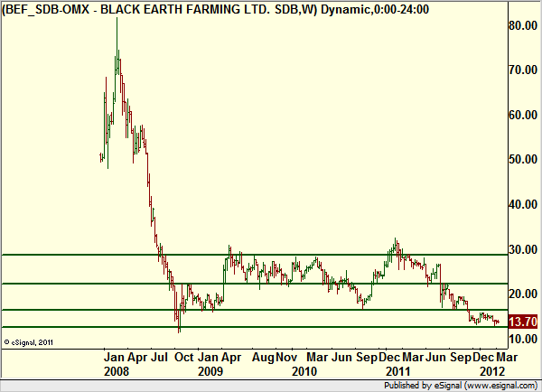Click the price peak bar near 80.00

point(117,45)
